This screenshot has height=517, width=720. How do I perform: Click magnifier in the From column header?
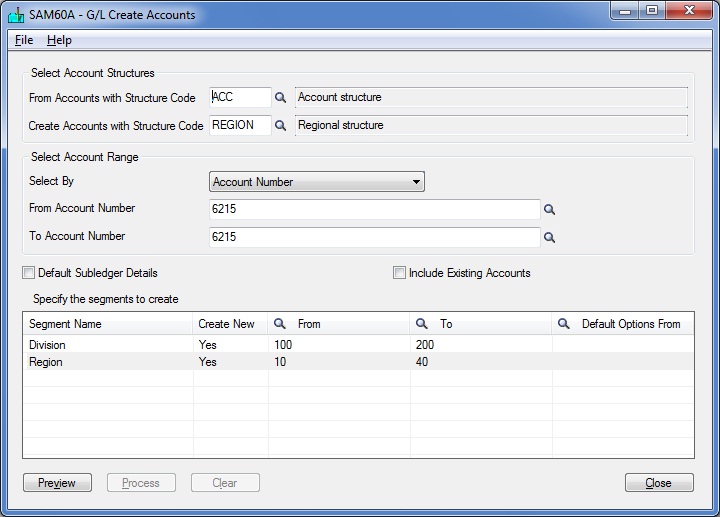click(279, 324)
